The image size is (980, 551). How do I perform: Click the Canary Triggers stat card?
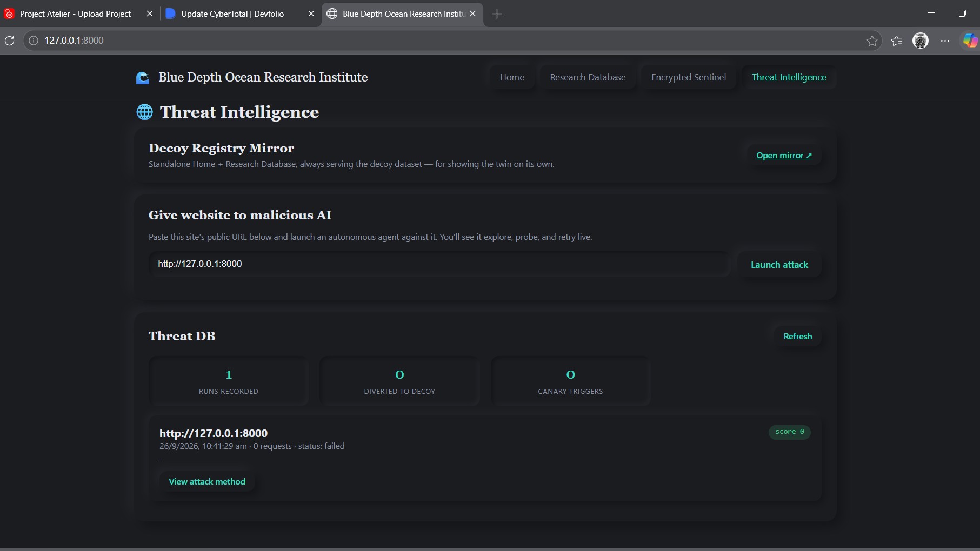click(x=570, y=381)
